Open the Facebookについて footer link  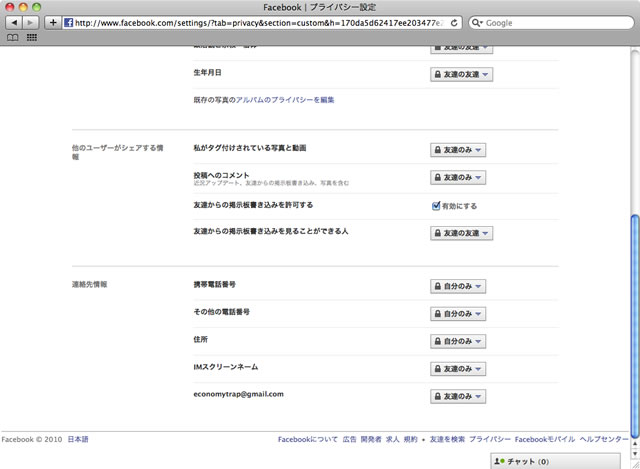click(x=308, y=439)
